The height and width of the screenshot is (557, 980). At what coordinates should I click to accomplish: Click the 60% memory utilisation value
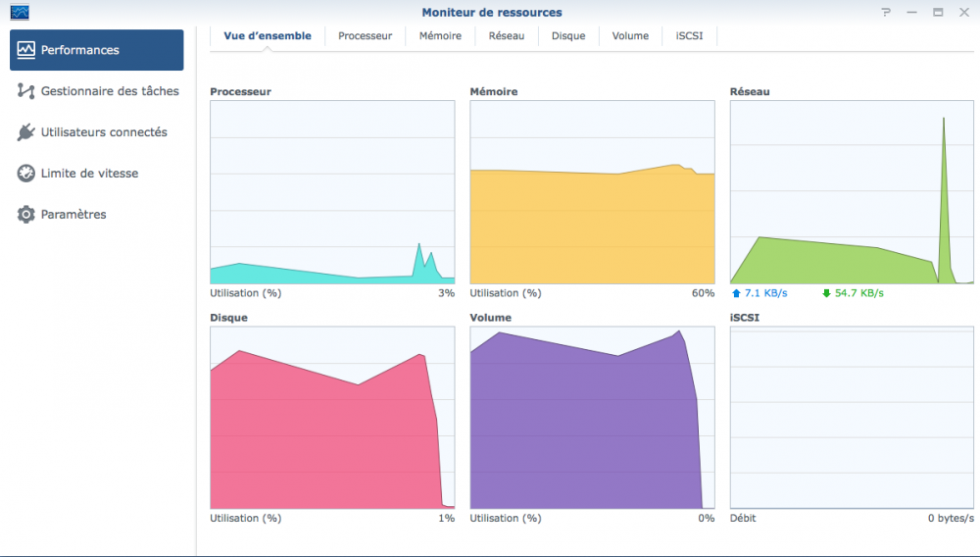click(703, 293)
